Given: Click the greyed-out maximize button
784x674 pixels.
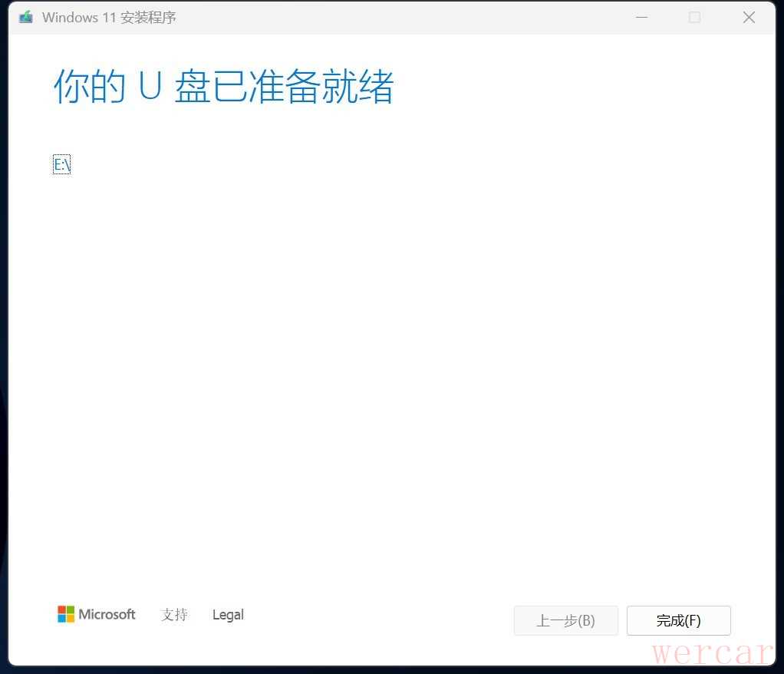Looking at the screenshot, I should 694,17.
